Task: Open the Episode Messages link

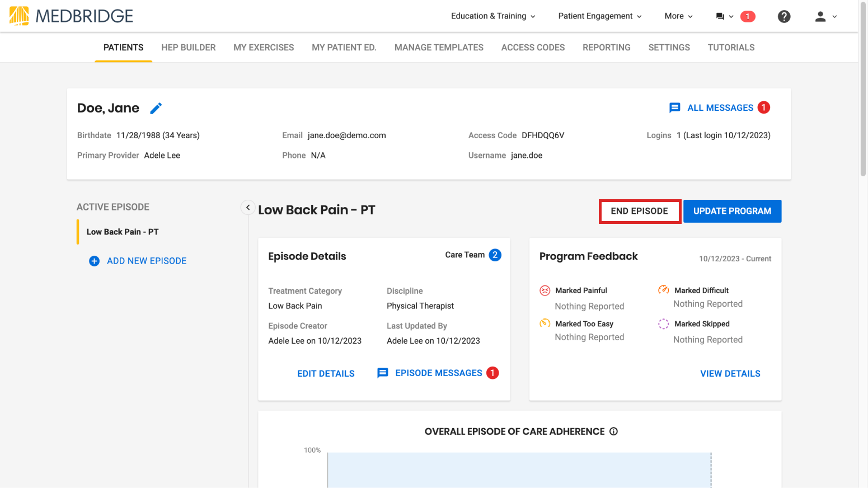Action: tap(439, 373)
